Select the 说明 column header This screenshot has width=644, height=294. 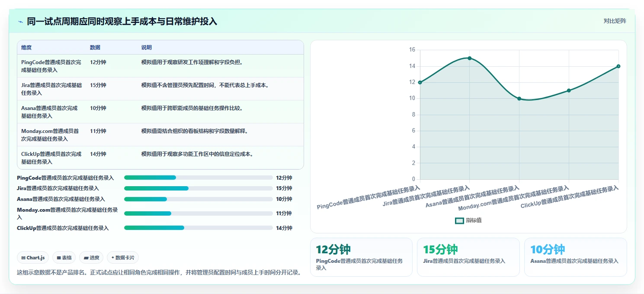coord(146,48)
